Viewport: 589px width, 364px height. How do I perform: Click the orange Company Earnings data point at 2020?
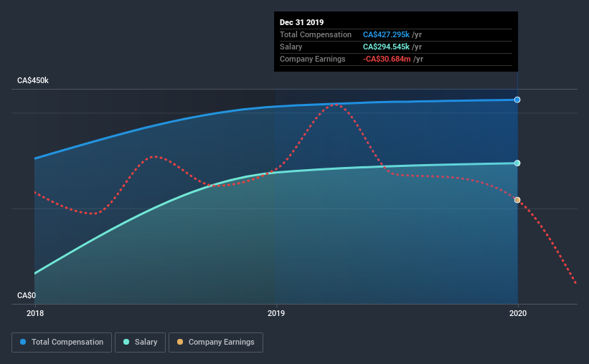(517, 200)
